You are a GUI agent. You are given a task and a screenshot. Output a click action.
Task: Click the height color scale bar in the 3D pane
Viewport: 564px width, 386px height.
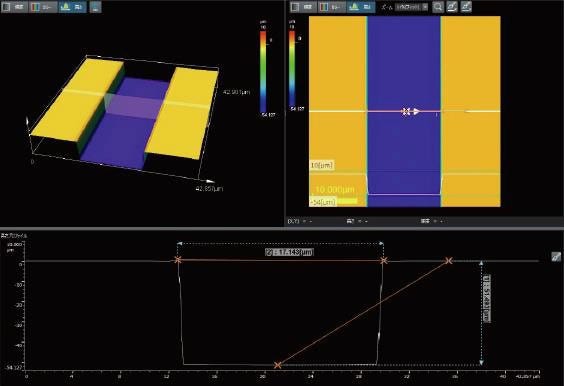click(263, 71)
